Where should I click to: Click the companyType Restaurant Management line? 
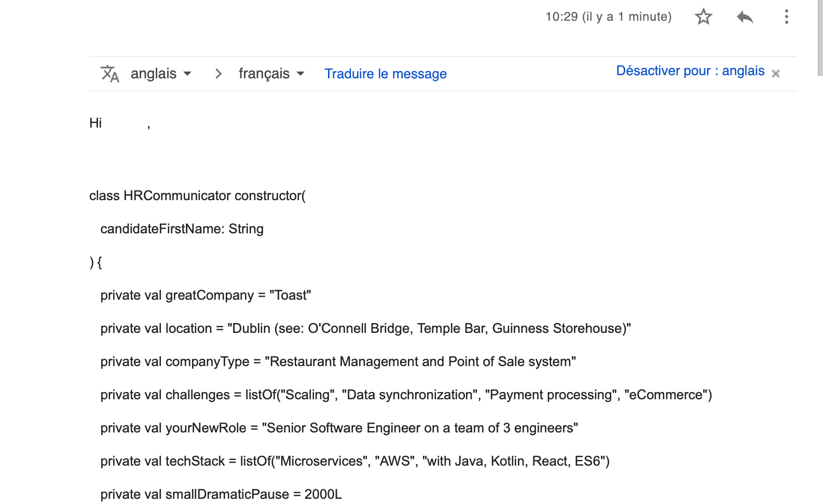338,361
